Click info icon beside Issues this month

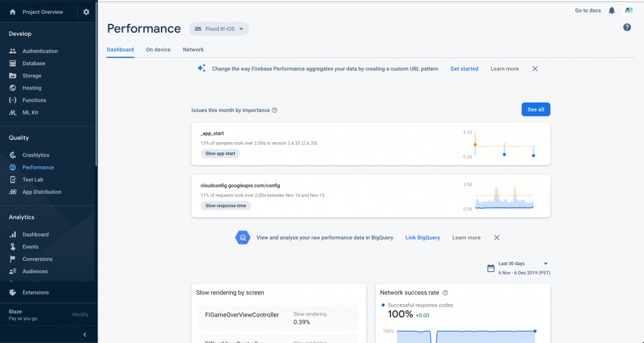point(275,110)
